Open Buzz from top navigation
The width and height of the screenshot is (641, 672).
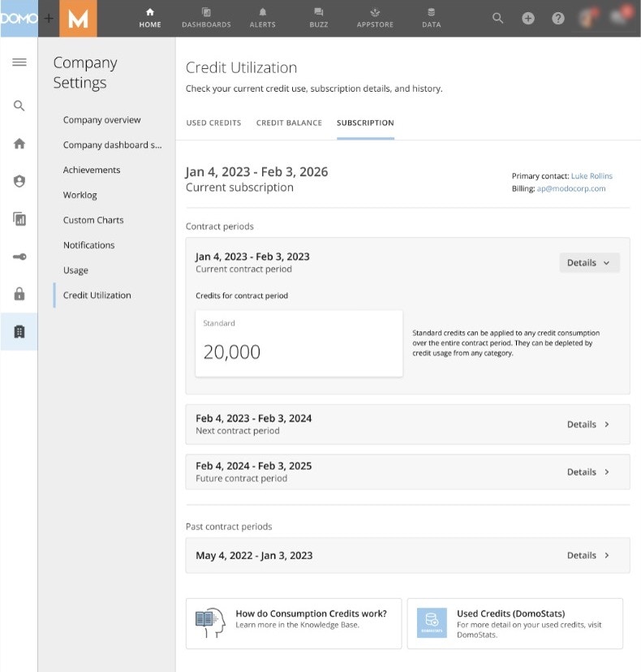point(319,19)
